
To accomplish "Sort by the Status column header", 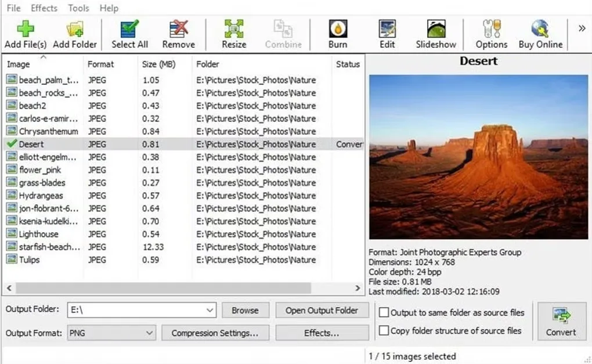I will click(x=348, y=64).
